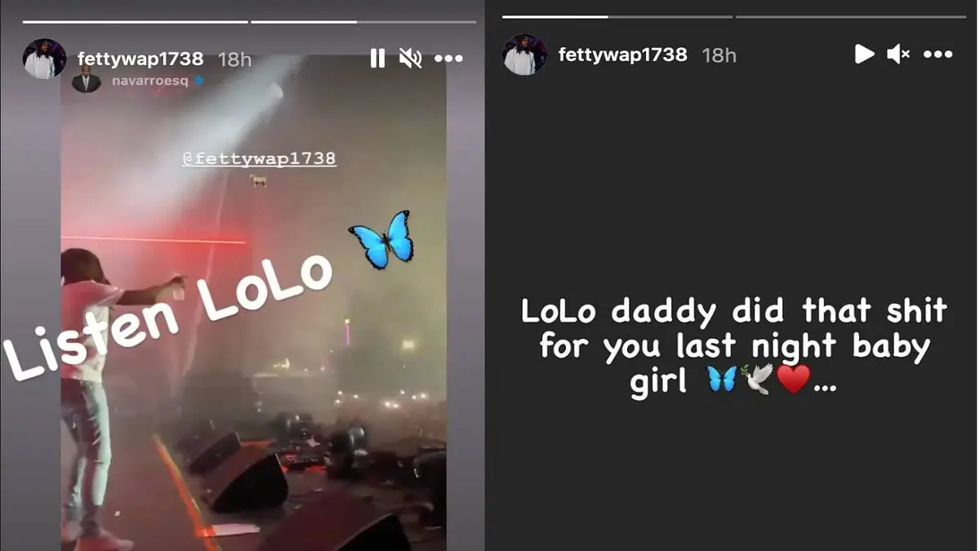
Task: Click the navarroesq small avatar
Action: pyautogui.click(x=86, y=80)
